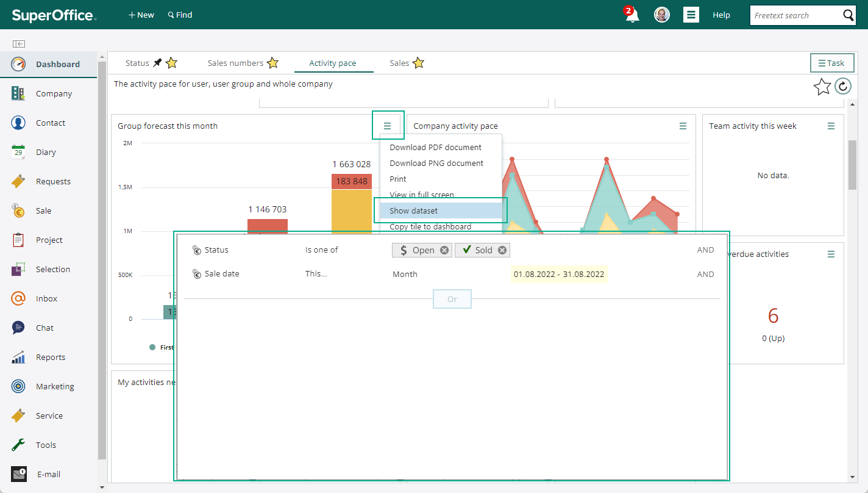This screenshot has width=868, height=493.
Task: Open the notifications bell icon
Action: (632, 15)
